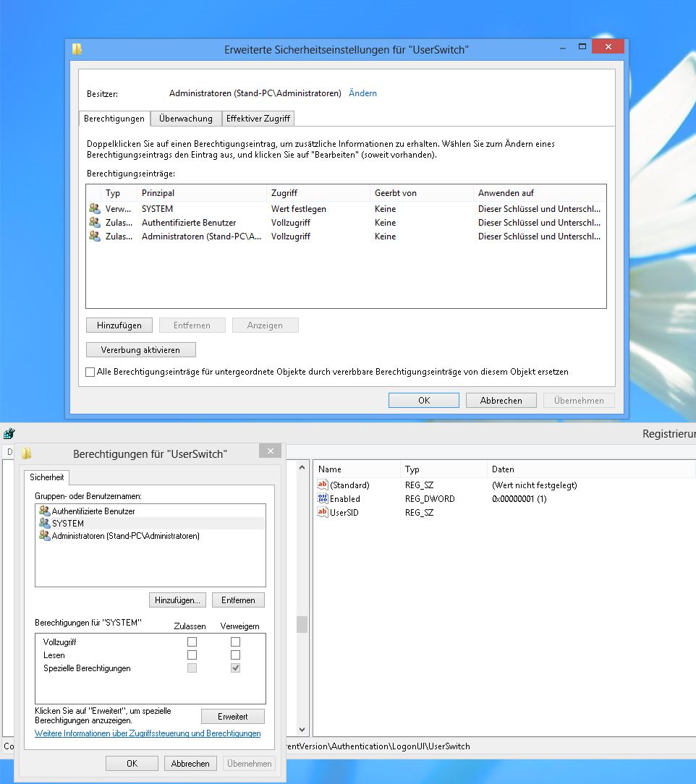Viewport: 696px width, 784px height.
Task: Select the Enabled registry value
Action: pyautogui.click(x=345, y=498)
